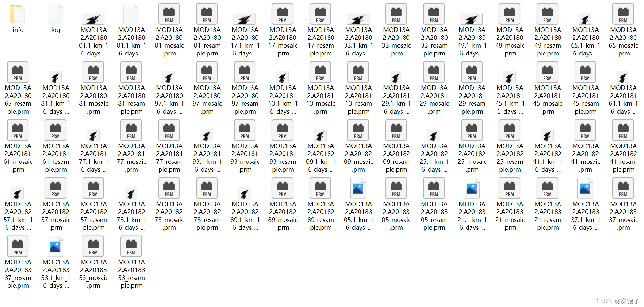Click file name MOD13A2.A2018129_resample.prm
The image size is (644, 307).
pyautogui.click(x=472, y=100)
